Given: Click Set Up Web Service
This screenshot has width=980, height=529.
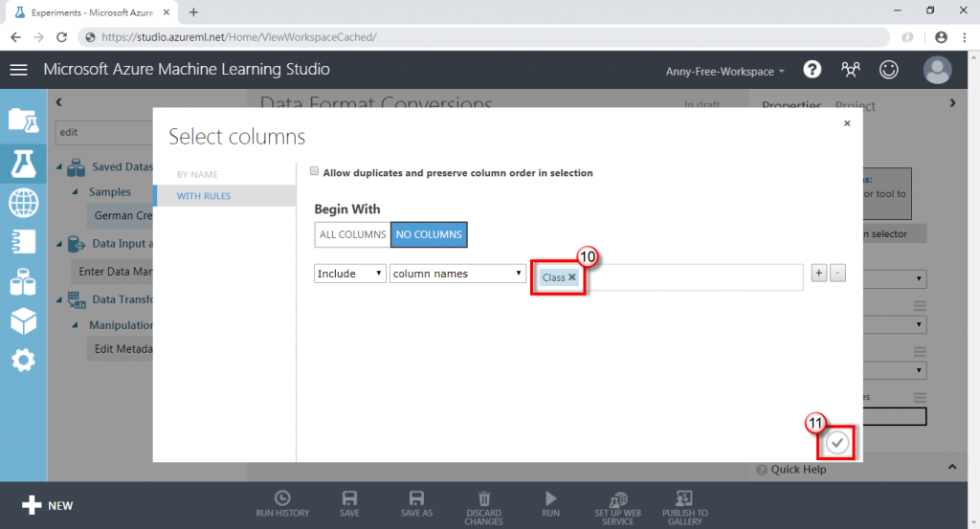Looking at the screenshot, I should pos(617,508).
